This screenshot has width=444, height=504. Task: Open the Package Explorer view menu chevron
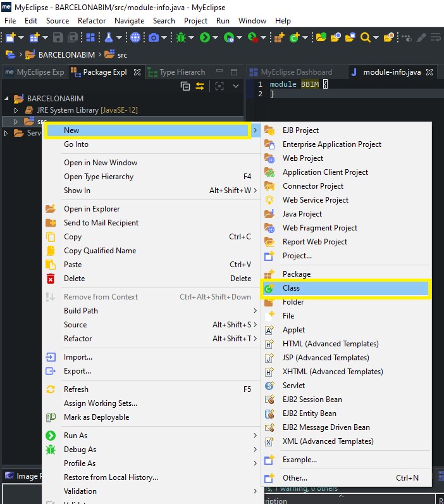(x=236, y=86)
